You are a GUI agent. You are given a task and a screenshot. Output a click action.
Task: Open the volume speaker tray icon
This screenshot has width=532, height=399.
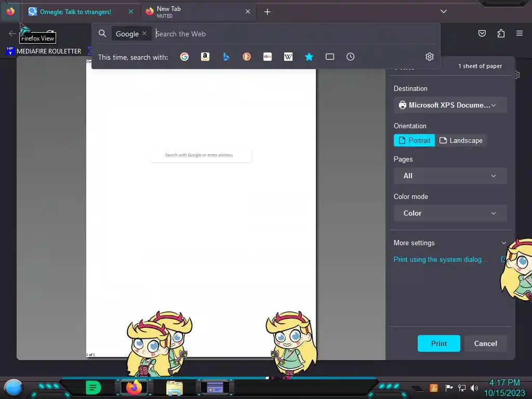coord(474,388)
